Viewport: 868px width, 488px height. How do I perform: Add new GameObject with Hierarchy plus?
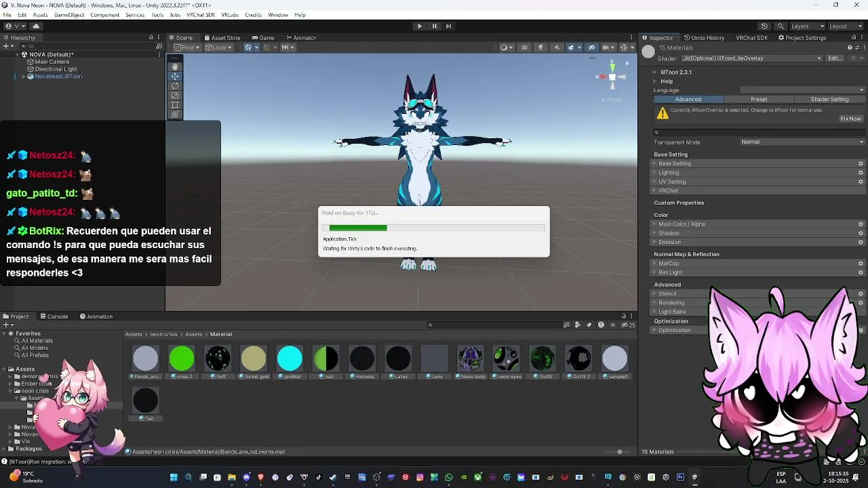tap(7, 46)
